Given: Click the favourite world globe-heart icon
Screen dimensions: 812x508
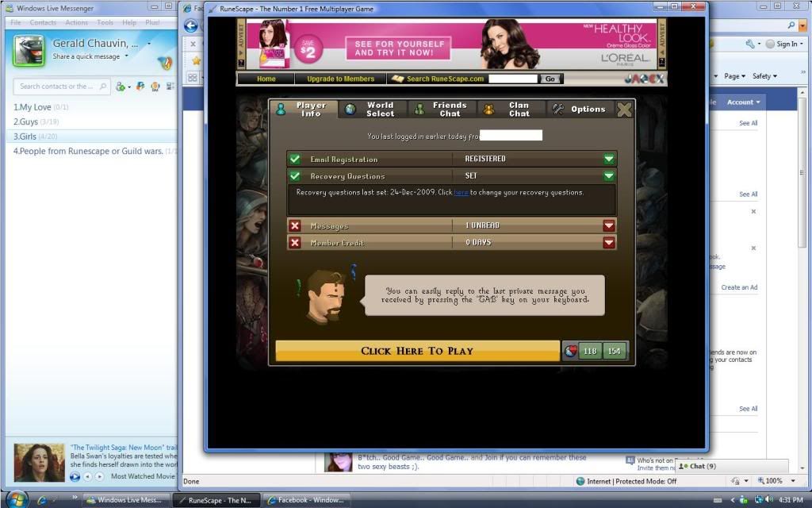Looking at the screenshot, I should coord(570,352).
